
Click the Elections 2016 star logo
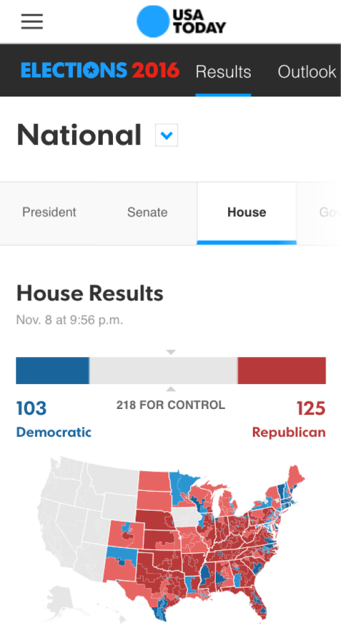(100, 70)
